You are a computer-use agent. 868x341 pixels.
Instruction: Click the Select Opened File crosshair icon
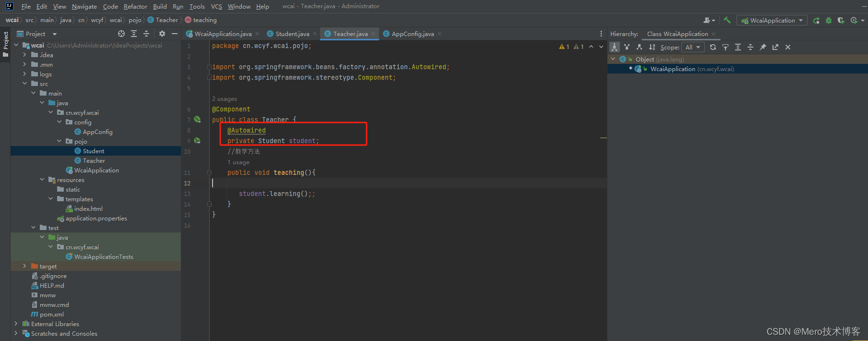tap(121, 34)
